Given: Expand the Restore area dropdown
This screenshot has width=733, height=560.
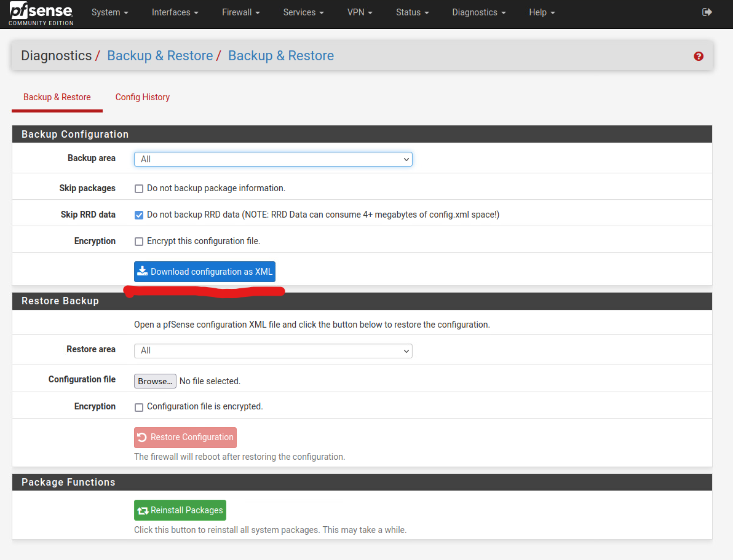Looking at the screenshot, I should coord(273,350).
